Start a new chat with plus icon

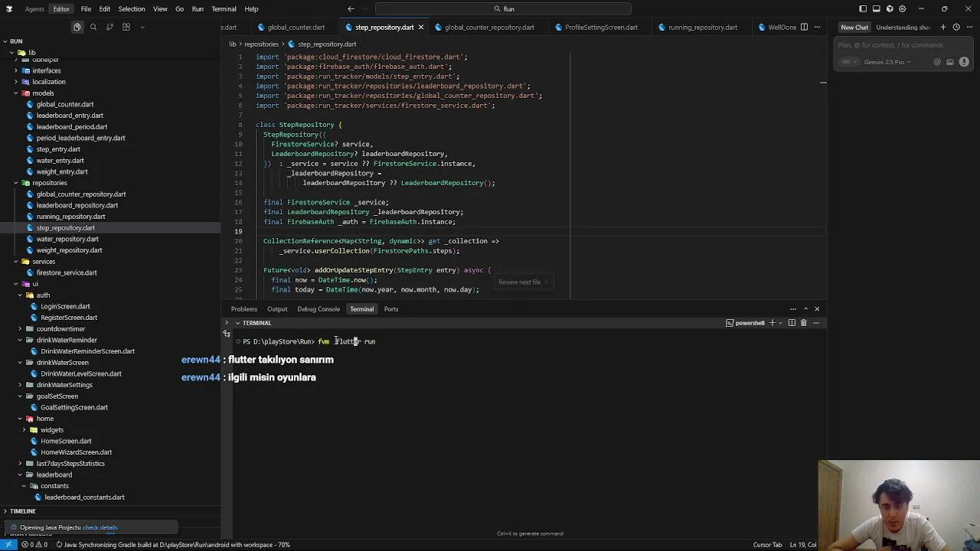(942, 27)
